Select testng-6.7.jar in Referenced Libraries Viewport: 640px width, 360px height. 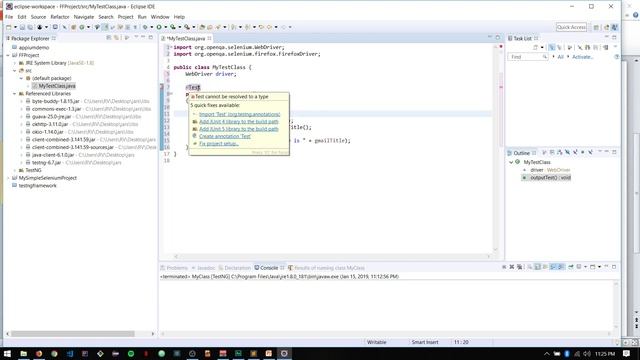(47, 162)
